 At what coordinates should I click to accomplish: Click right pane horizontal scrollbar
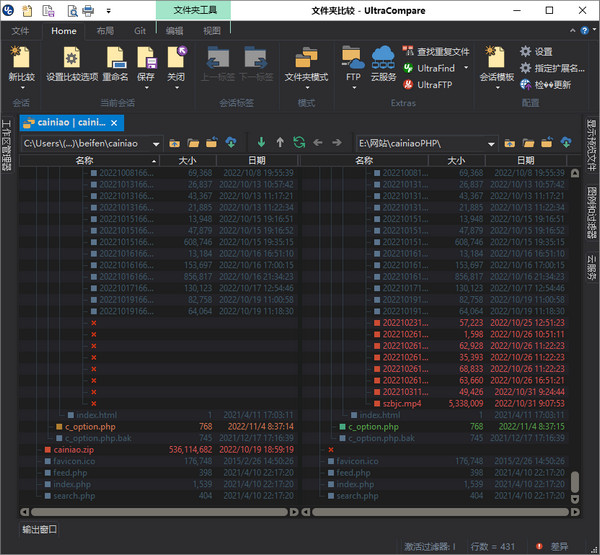coord(440,512)
